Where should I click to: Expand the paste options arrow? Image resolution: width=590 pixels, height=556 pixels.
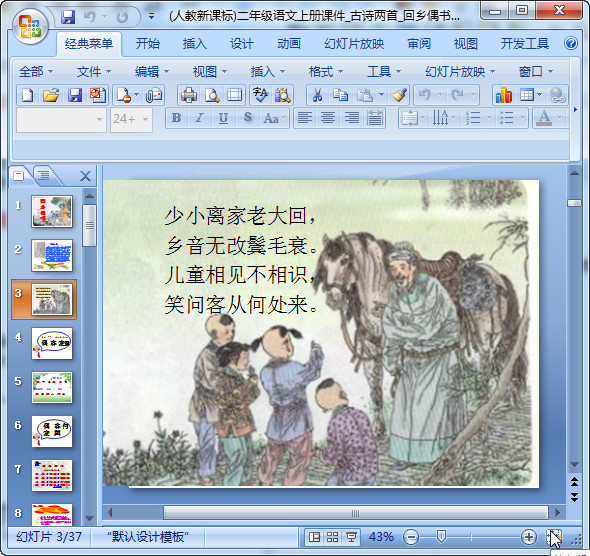coord(381,95)
